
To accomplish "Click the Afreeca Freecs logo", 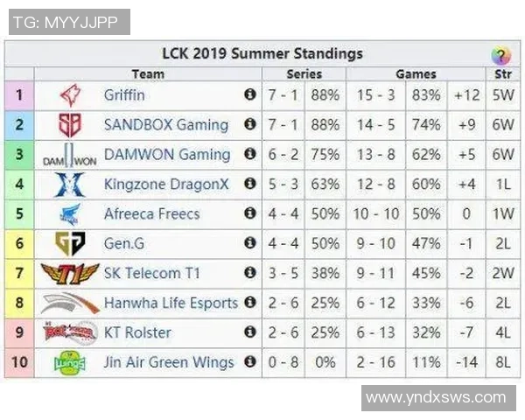I will tap(69, 214).
